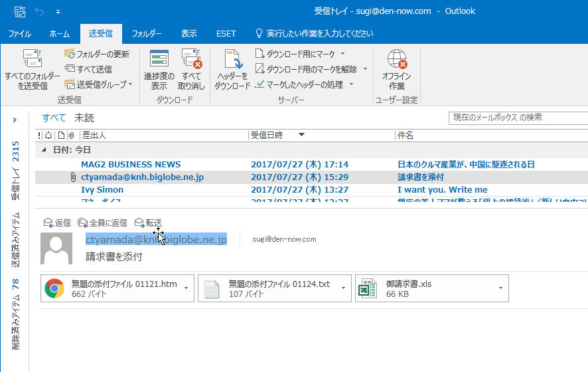Show すべて messages filter
588x372 pixels.
pyautogui.click(x=54, y=118)
